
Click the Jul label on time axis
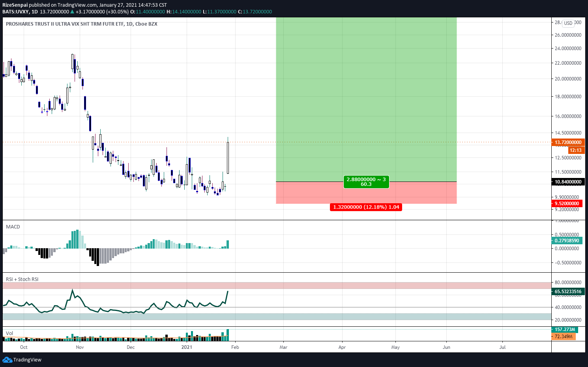(502, 347)
